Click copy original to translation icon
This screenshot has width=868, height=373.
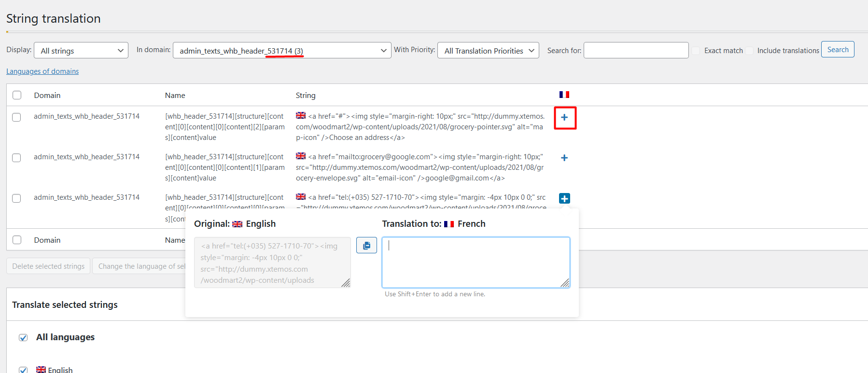(x=366, y=245)
